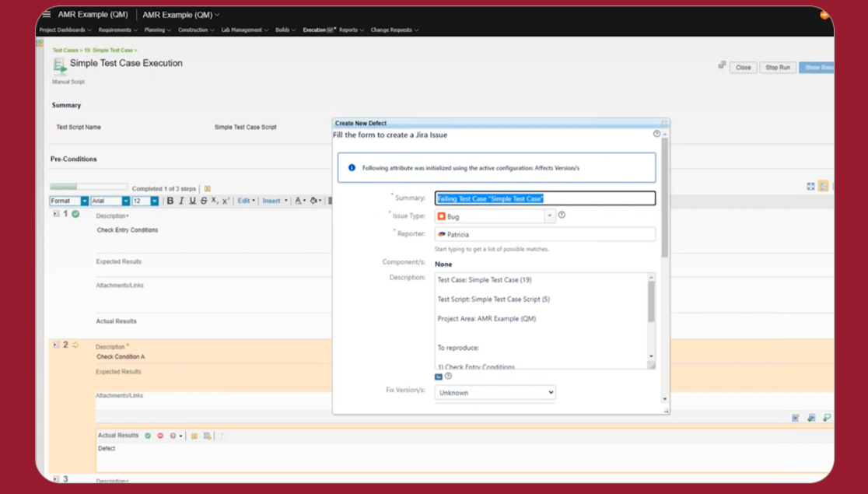
Task: Click the Summary text input field
Action: [544, 198]
